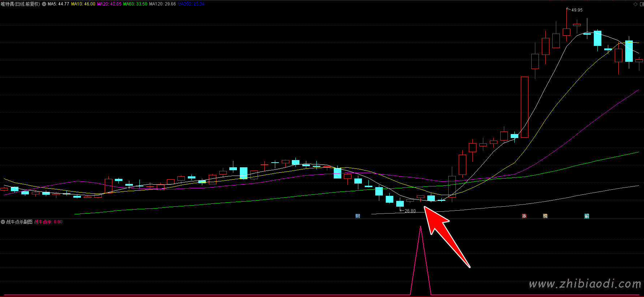Select the MA5 moving average label

(58, 4)
